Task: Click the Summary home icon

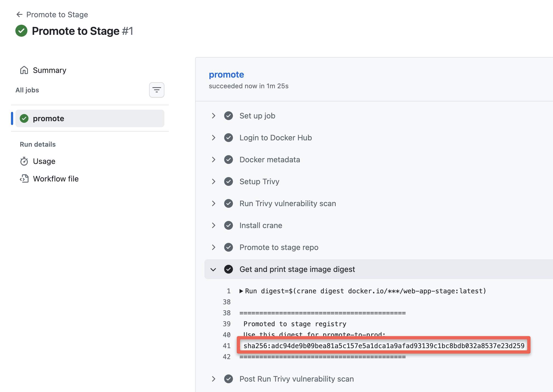Action: click(x=24, y=70)
